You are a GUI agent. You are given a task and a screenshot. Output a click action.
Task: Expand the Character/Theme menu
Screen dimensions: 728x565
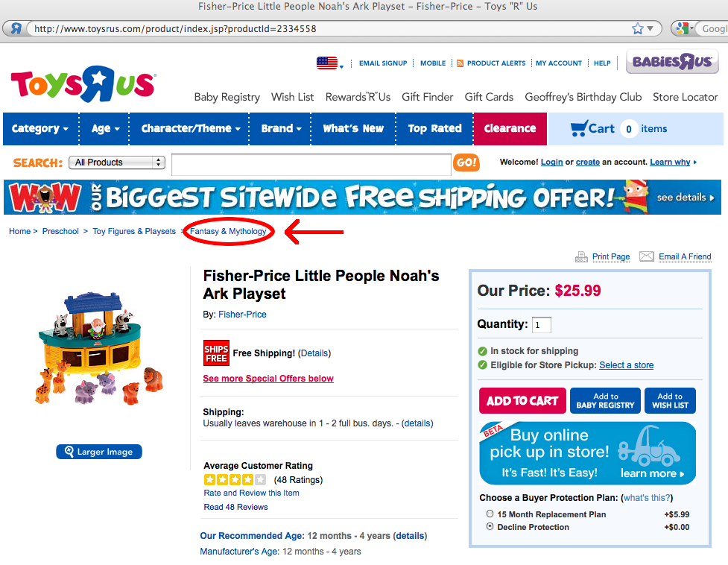(x=190, y=129)
